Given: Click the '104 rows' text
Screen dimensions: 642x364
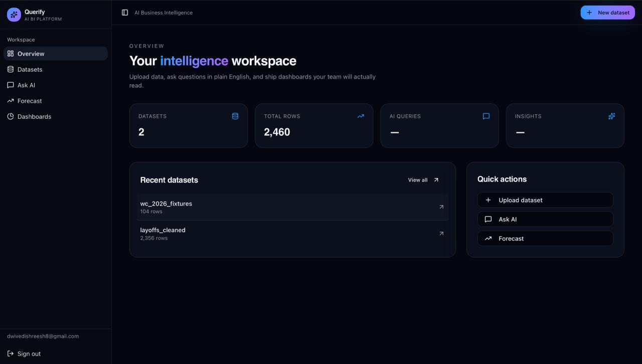Looking at the screenshot, I should (151, 212).
